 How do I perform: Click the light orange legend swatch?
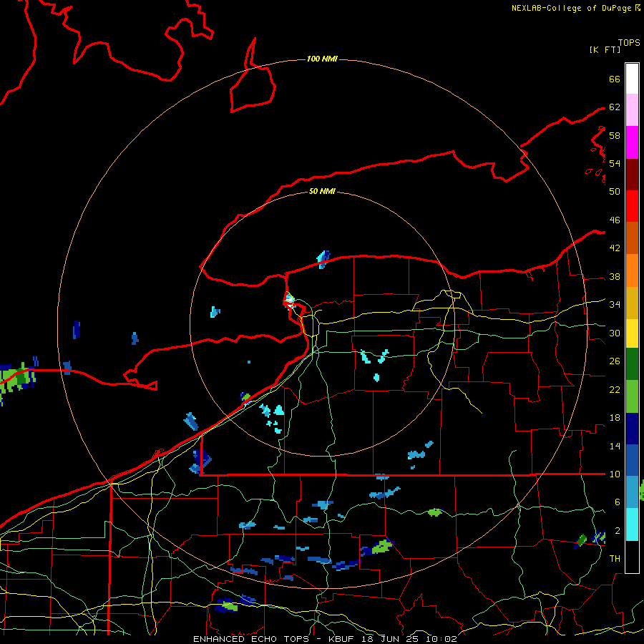pos(632,270)
